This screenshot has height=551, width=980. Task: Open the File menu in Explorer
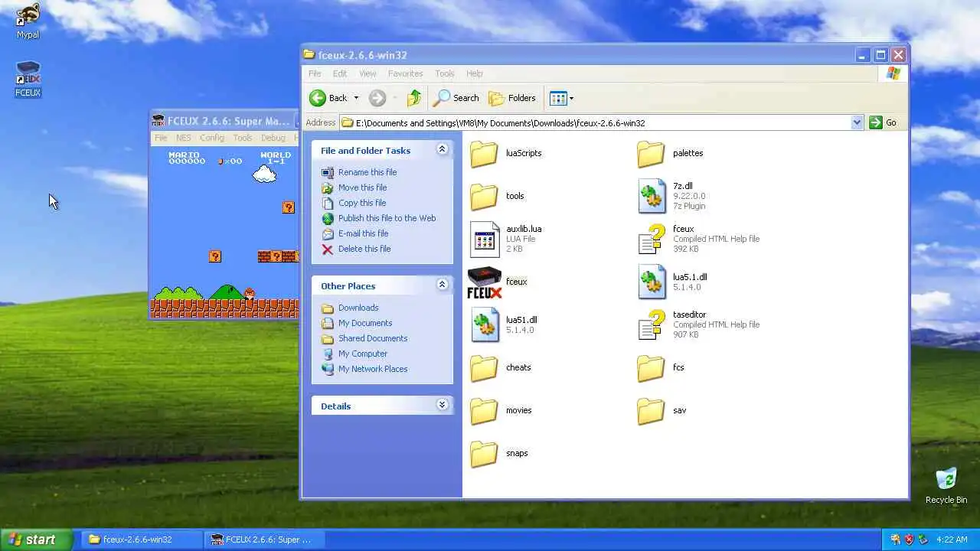(315, 73)
